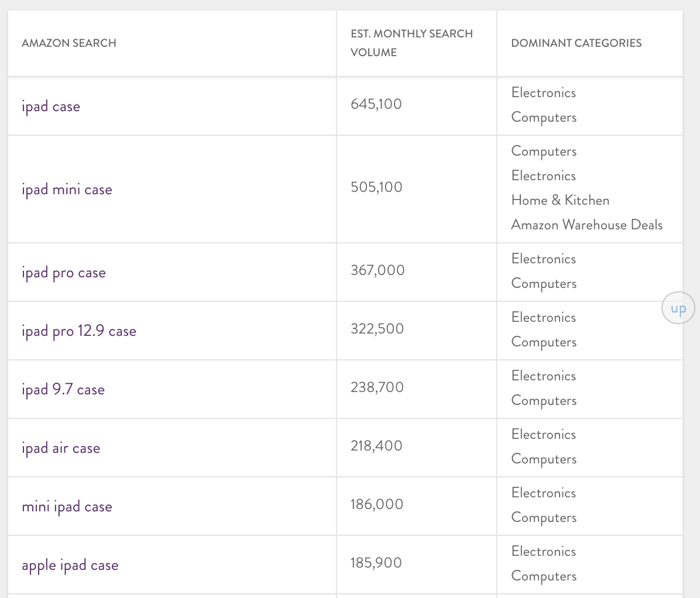Image resolution: width=700 pixels, height=598 pixels.
Task: Visit the "ipad 9.7 case" search link
Action: point(63,390)
